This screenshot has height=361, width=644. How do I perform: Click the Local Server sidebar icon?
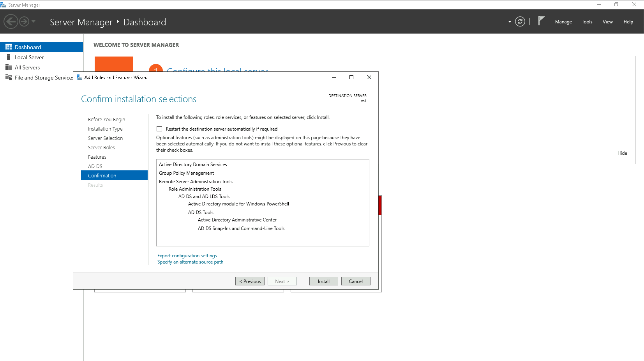pyautogui.click(x=9, y=57)
